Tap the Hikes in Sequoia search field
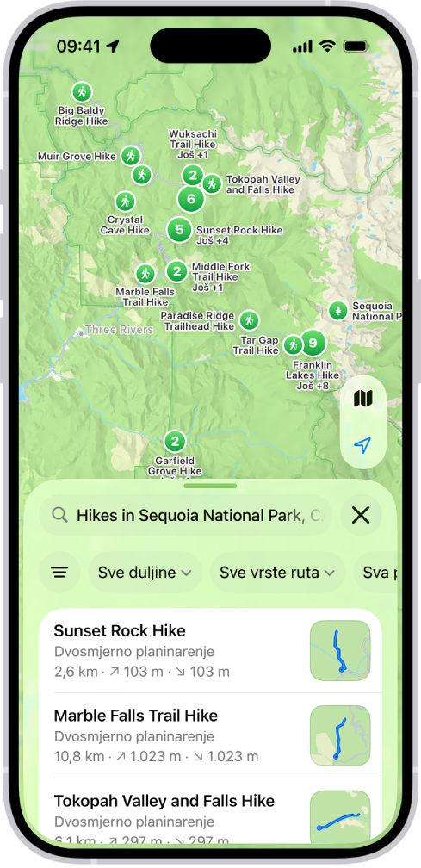The height and width of the screenshot is (868, 421). (186, 515)
